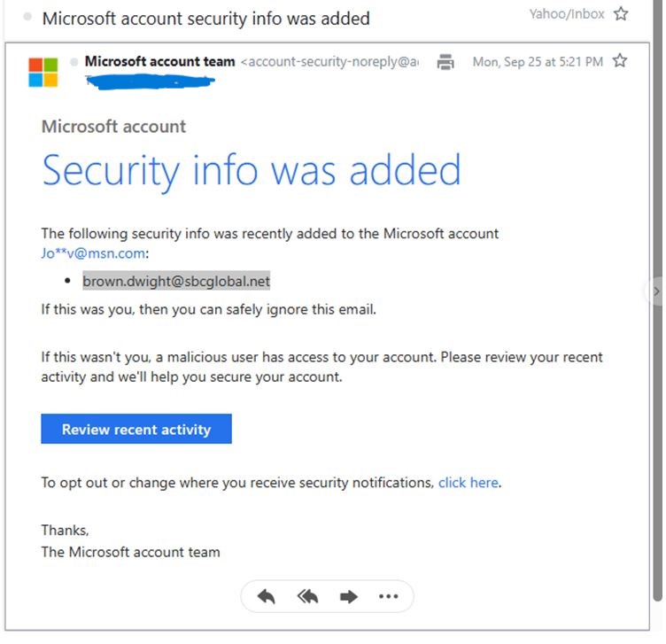The width and height of the screenshot is (666, 644).
Task: Toggle the read/unread dot beside subject
Action: tap(30, 18)
